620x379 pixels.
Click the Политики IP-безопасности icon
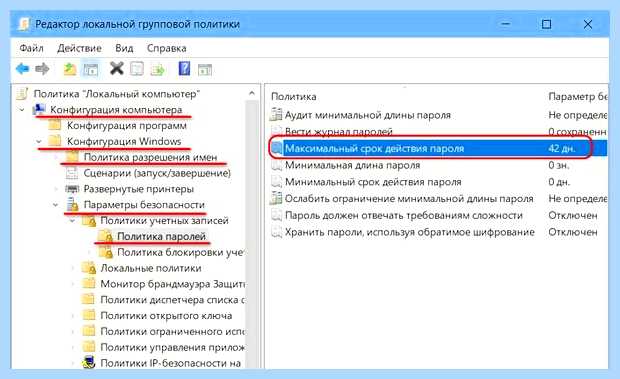click(89, 362)
